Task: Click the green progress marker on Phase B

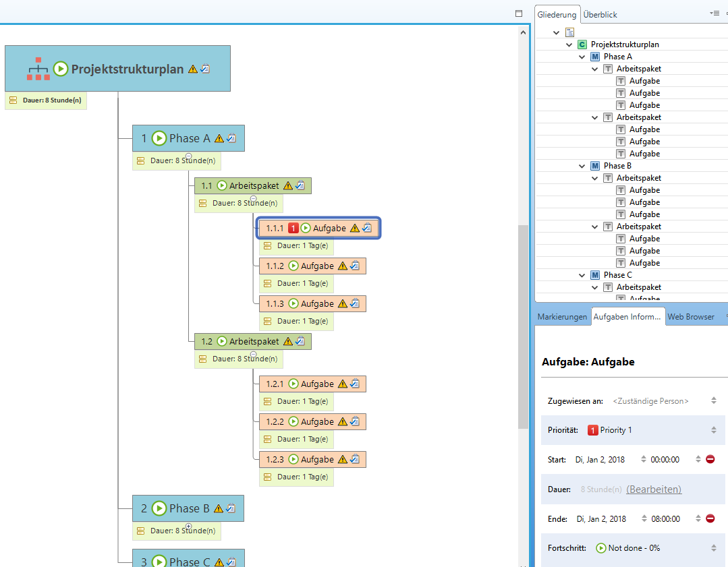Action: (x=159, y=508)
